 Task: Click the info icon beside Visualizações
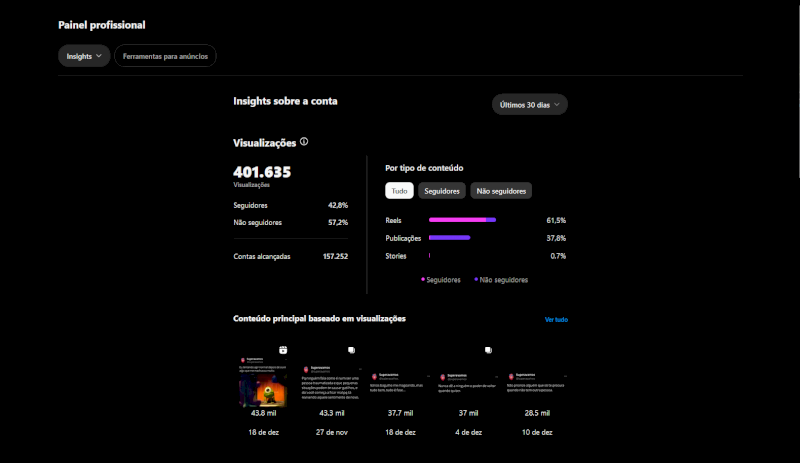pos(304,142)
